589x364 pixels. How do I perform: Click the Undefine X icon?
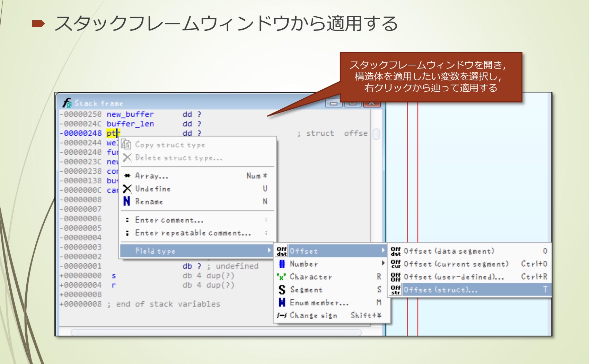pyautogui.click(x=127, y=189)
